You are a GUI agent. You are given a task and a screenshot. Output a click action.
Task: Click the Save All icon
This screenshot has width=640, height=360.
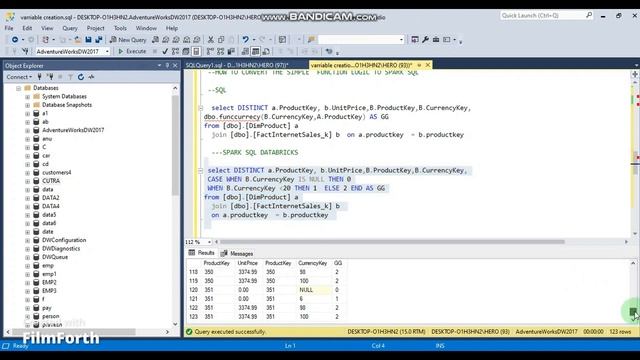click(x=99, y=40)
